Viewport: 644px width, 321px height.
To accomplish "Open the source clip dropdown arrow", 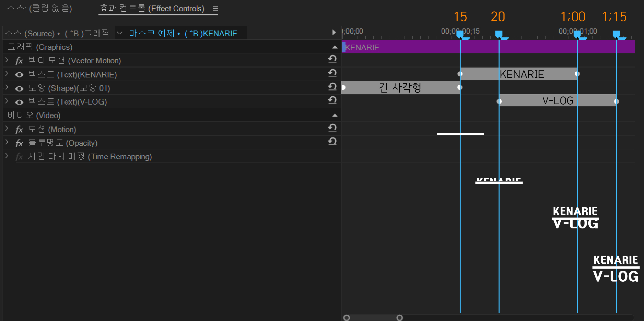I will pos(120,33).
